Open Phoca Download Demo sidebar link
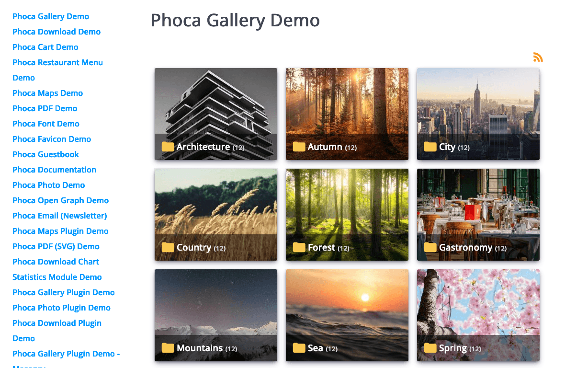This screenshot has width=588, height=368. pyautogui.click(x=57, y=32)
